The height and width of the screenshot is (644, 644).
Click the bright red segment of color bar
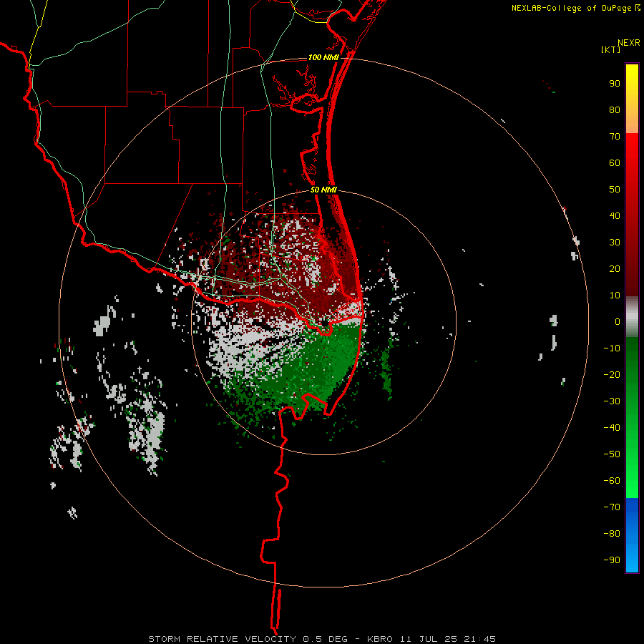pyautogui.click(x=632, y=213)
